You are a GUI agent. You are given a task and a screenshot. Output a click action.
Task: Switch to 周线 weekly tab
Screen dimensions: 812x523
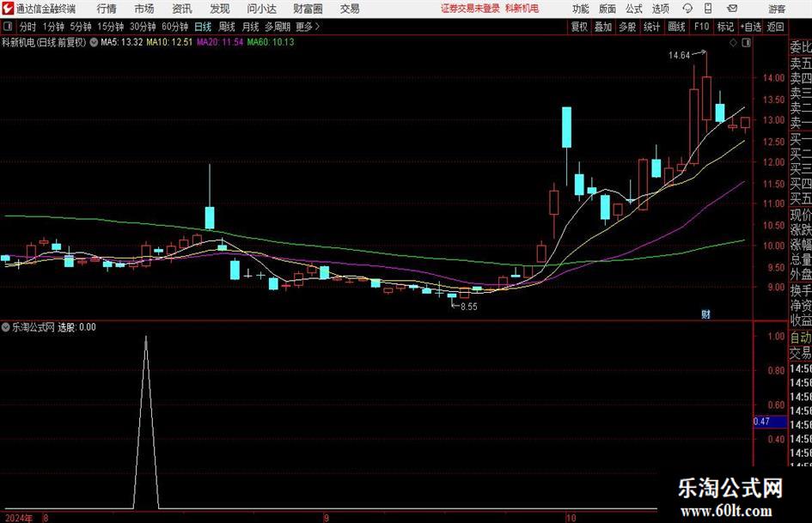[x=227, y=27]
